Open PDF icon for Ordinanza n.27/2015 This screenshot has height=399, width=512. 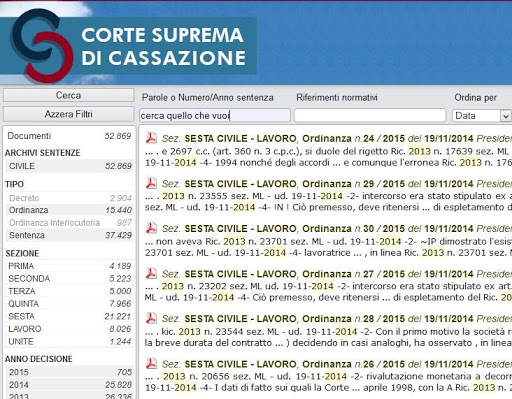[x=151, y=273]
